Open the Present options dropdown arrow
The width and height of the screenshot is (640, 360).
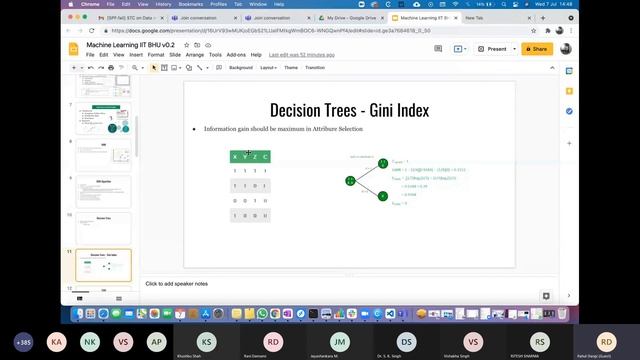click(x=514, y=49)
